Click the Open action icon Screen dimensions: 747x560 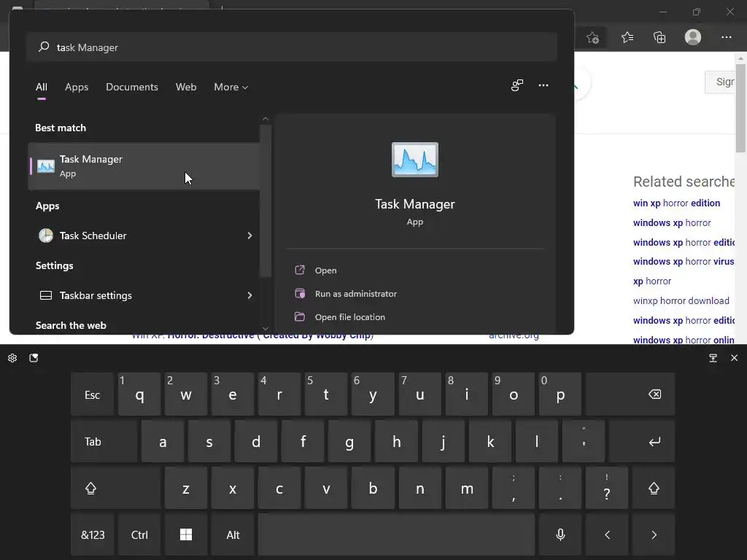(x=300, y=270)
